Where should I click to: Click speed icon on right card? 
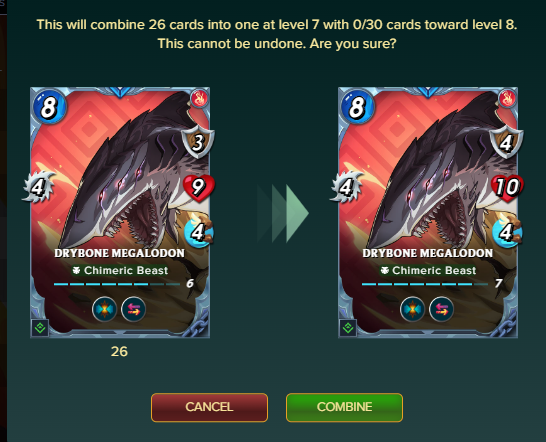click(x=507, y=231)
